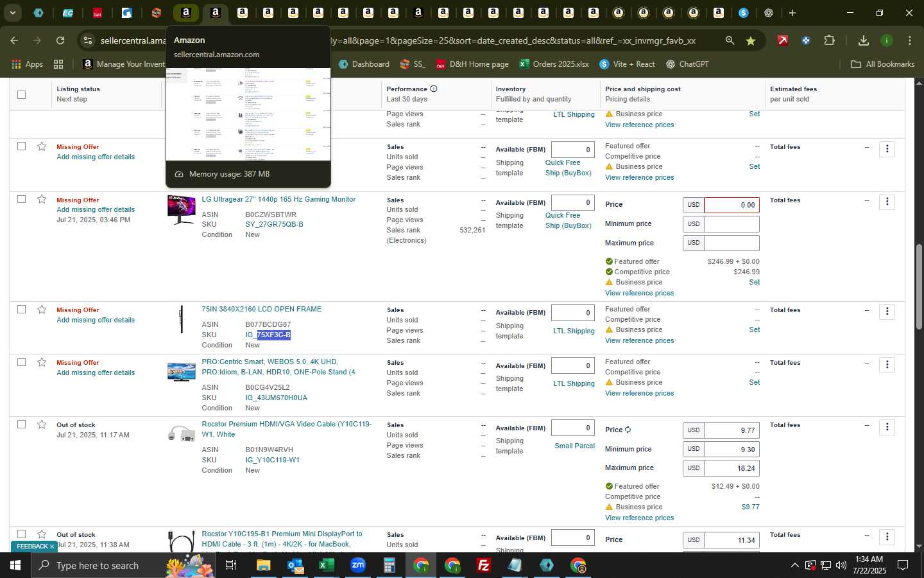The height and width of the screenshot is (578, 924).
Task: Open the D&H Home page bookmark
Action: tap(472, 64)
